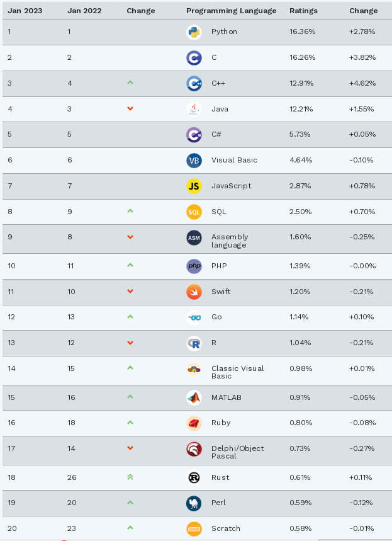Click the Delphi/Object Pascal name

point(237,452)
